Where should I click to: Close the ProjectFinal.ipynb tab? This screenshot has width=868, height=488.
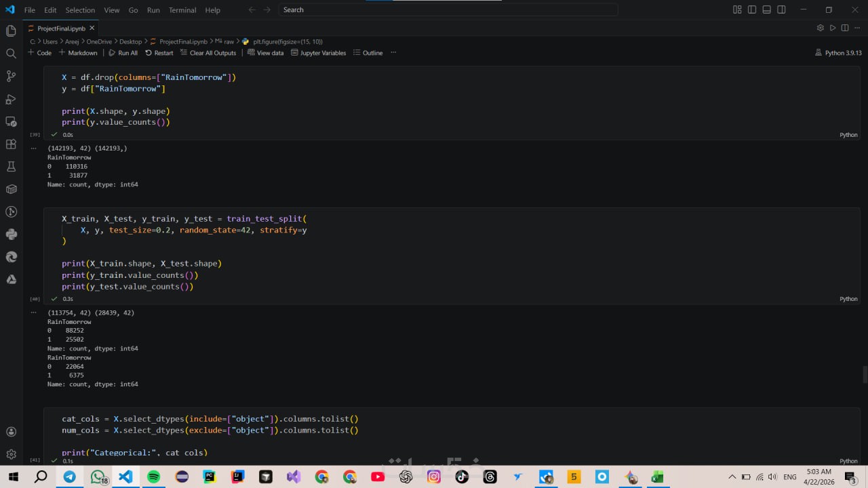(92, 28)
